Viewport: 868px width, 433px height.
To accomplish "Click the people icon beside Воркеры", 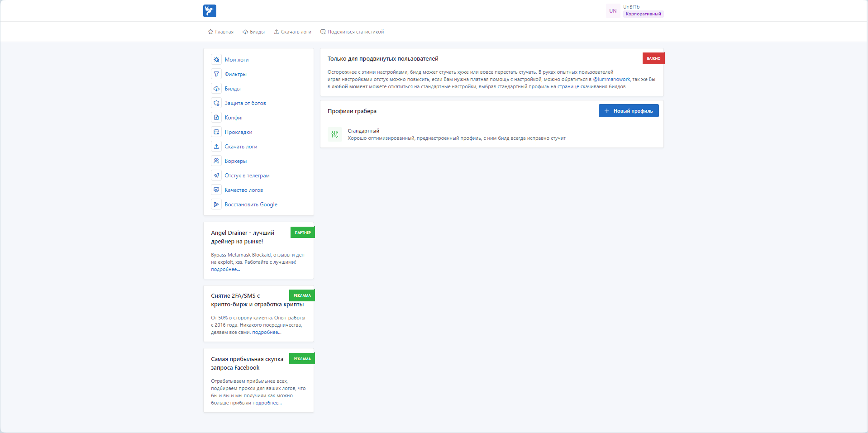I will coord(216,161).
